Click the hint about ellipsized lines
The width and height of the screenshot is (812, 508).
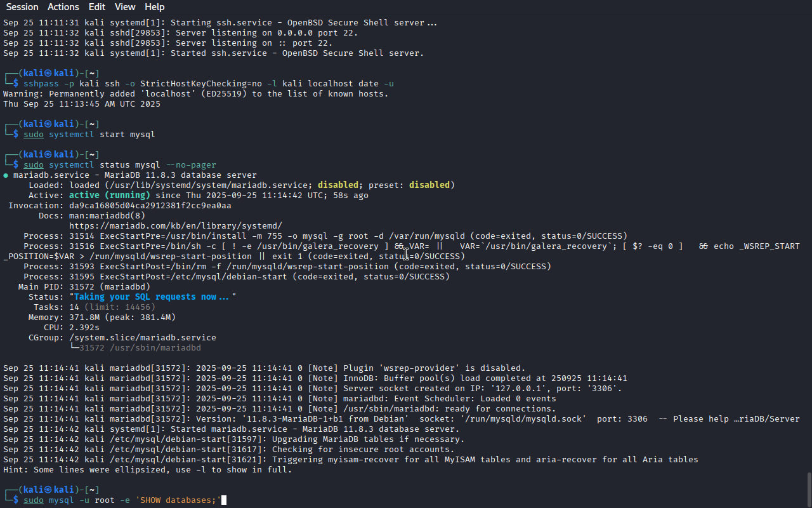pyautogui.click(x=147, y=470)
